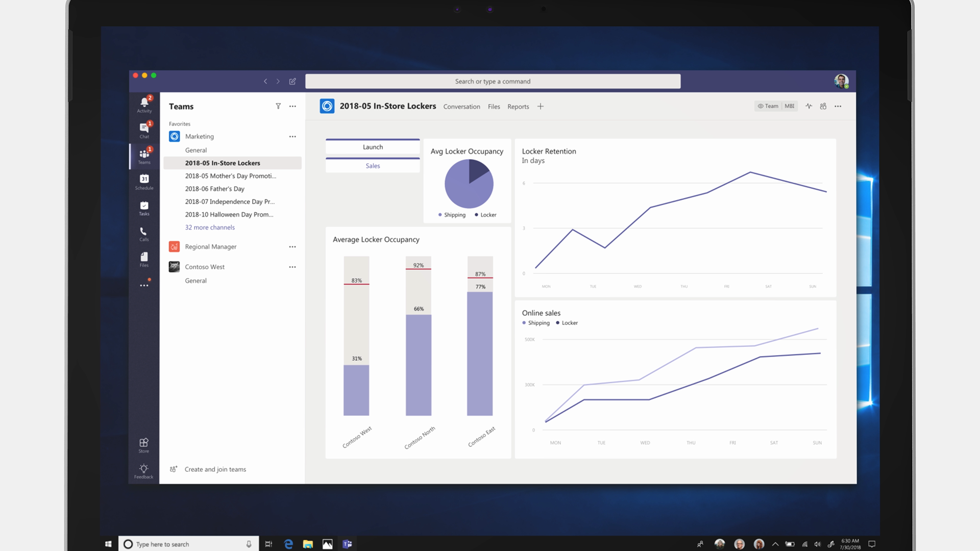Screen dimensions: 980x551
Task: Click the 2018-05 In-Store Lockers channel logo
Action: click(x=327, y=106)
